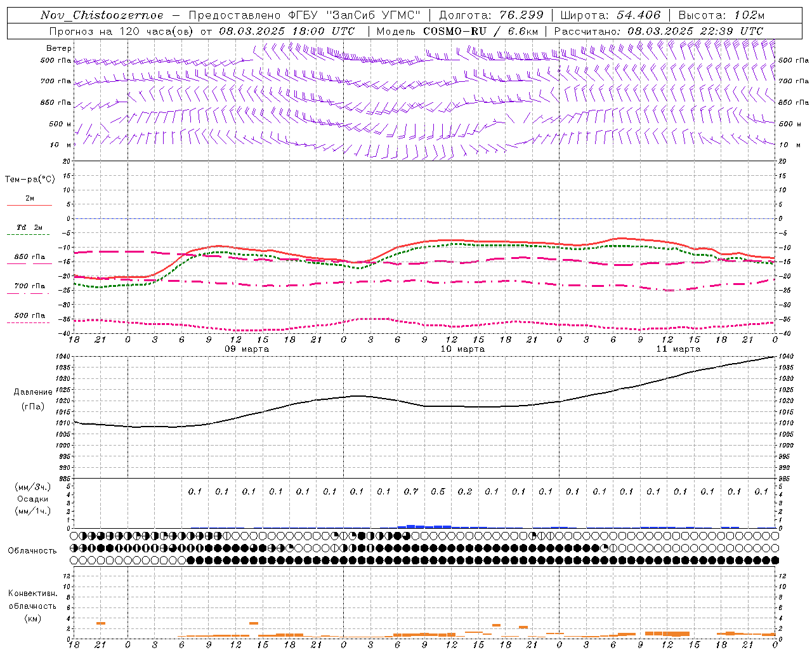Click the 'Облачность' cloud cover label
The width and height of the screenshot is (812, 650).
pyautogui.click(x=32, y=550)
